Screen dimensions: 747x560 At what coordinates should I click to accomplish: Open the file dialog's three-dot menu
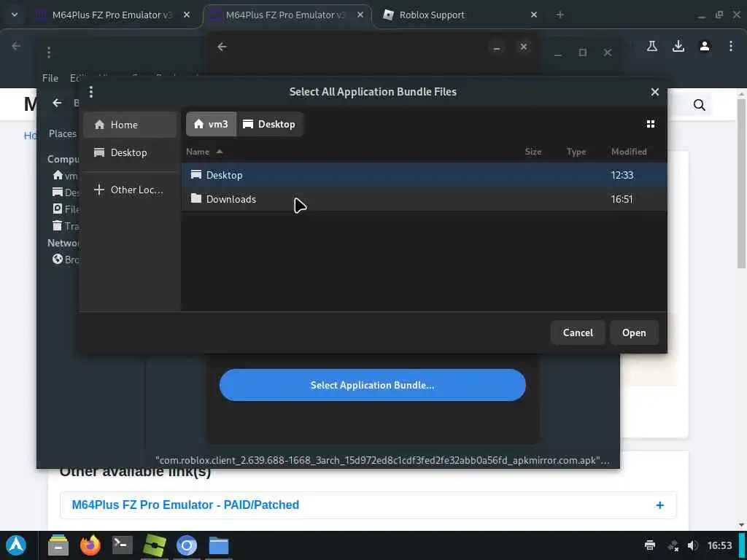tap(91, 92)
